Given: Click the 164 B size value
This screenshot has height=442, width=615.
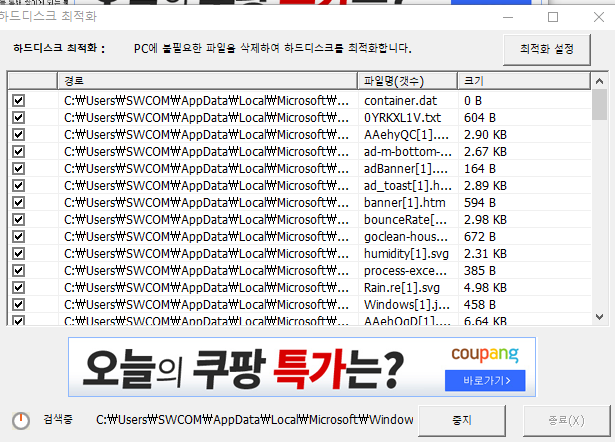Looking at the screenshot, I should (480, 169).
